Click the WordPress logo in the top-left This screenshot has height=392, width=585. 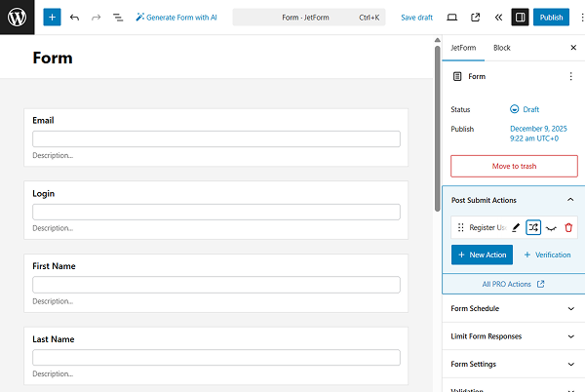coord(17,18)
